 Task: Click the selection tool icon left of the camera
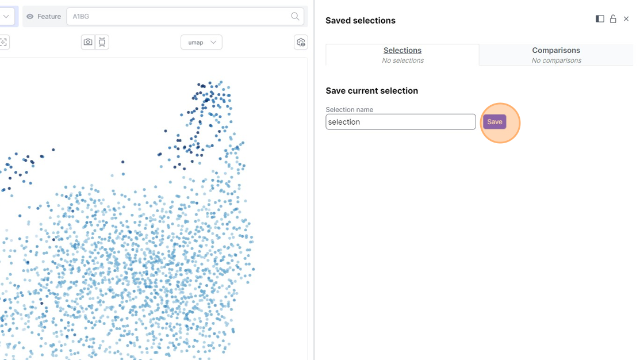click(3, 42)
